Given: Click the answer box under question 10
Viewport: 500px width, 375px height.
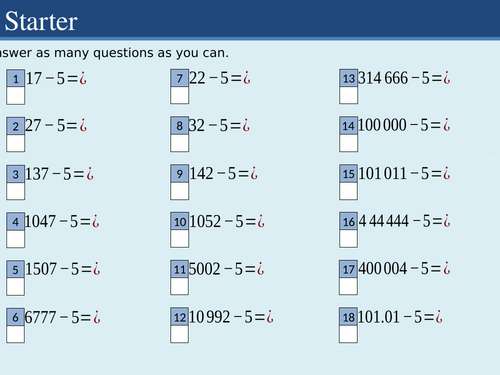Looking at the screenshot, I should [x=180, y=239].
